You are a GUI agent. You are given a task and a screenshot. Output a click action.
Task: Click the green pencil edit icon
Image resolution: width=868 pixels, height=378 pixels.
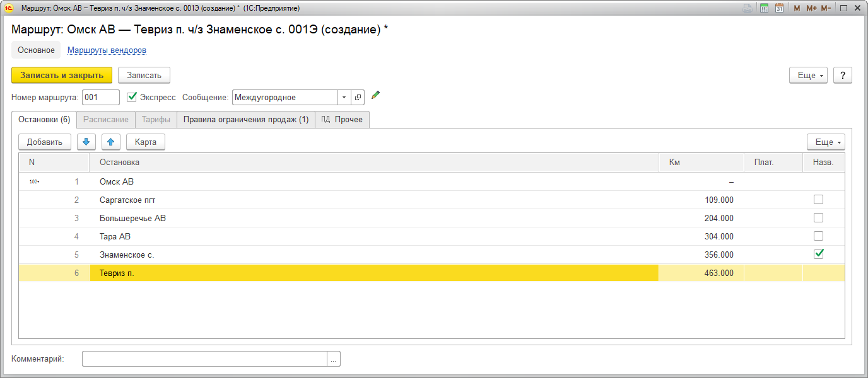(376, 95)
